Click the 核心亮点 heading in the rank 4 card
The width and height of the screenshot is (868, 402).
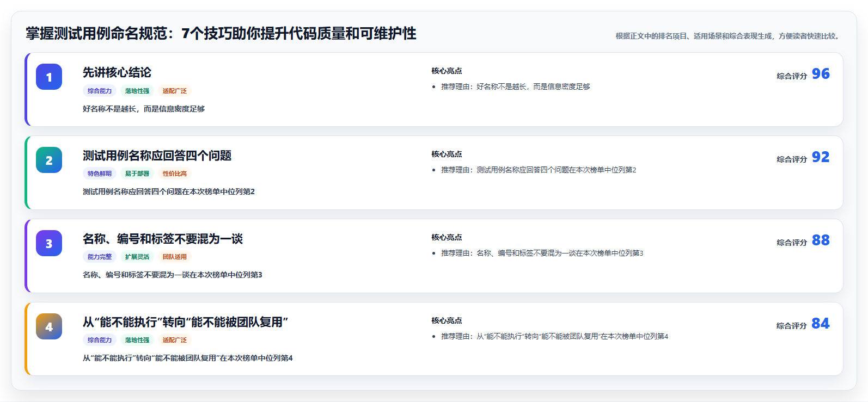click(x=447, y=320)
